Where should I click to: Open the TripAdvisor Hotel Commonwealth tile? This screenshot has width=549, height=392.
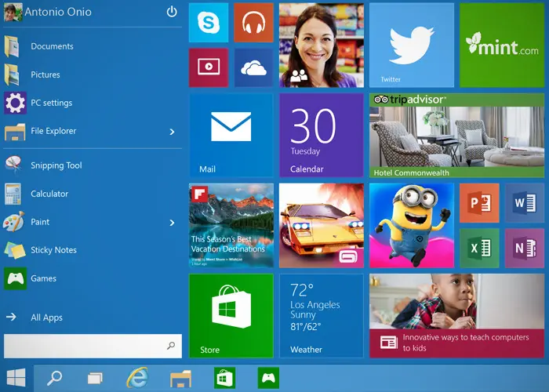[457, 135]
